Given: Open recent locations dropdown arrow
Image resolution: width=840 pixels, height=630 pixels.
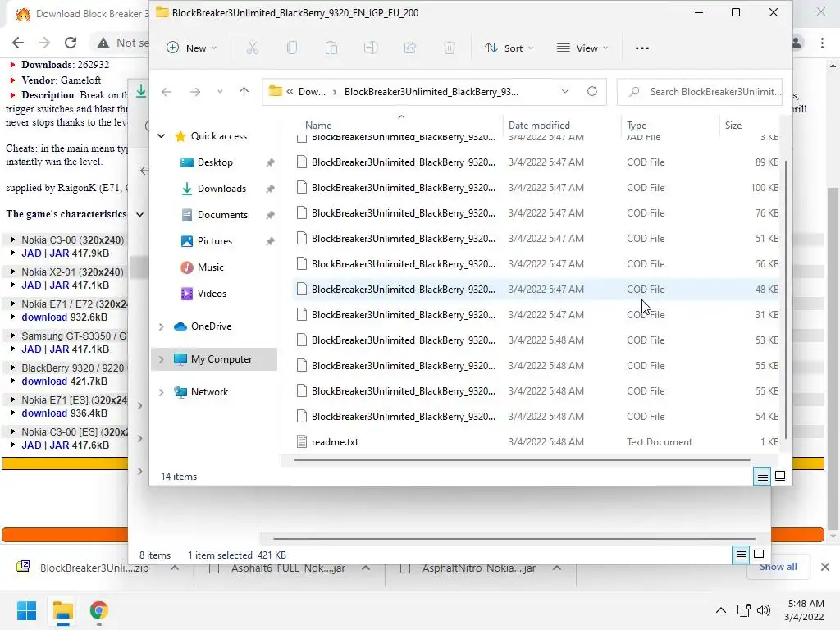Looking at the screenshot, I should point(220,92).
